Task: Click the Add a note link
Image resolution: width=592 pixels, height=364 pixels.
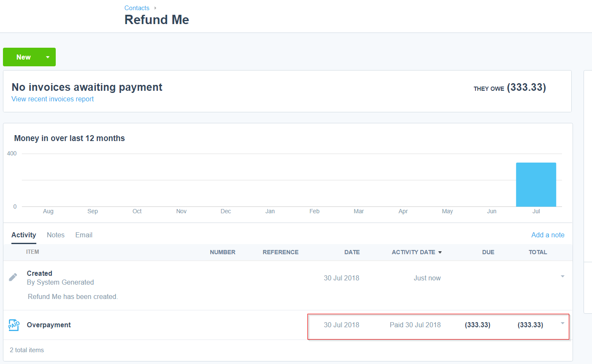Action: point(548,235)
